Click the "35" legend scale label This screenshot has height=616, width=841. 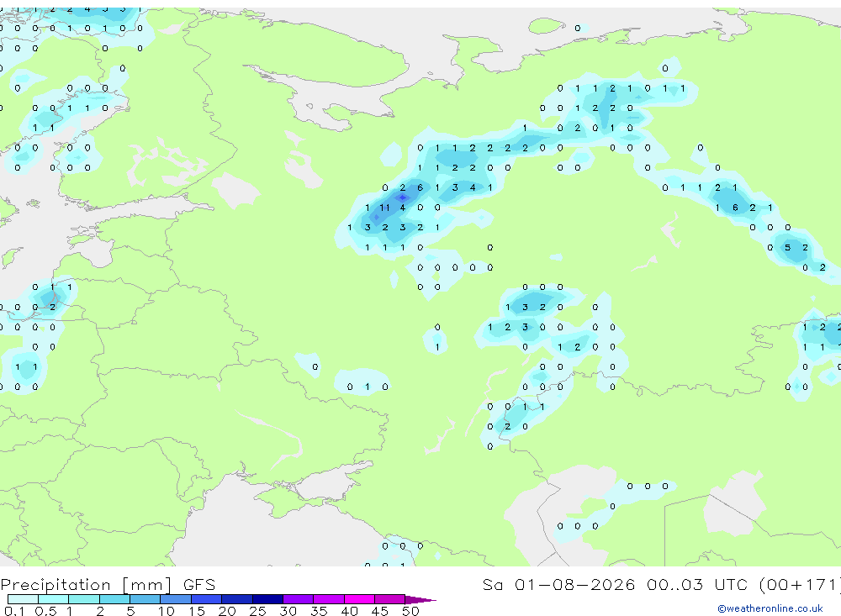pyautogui.click(x=319, y=611)
